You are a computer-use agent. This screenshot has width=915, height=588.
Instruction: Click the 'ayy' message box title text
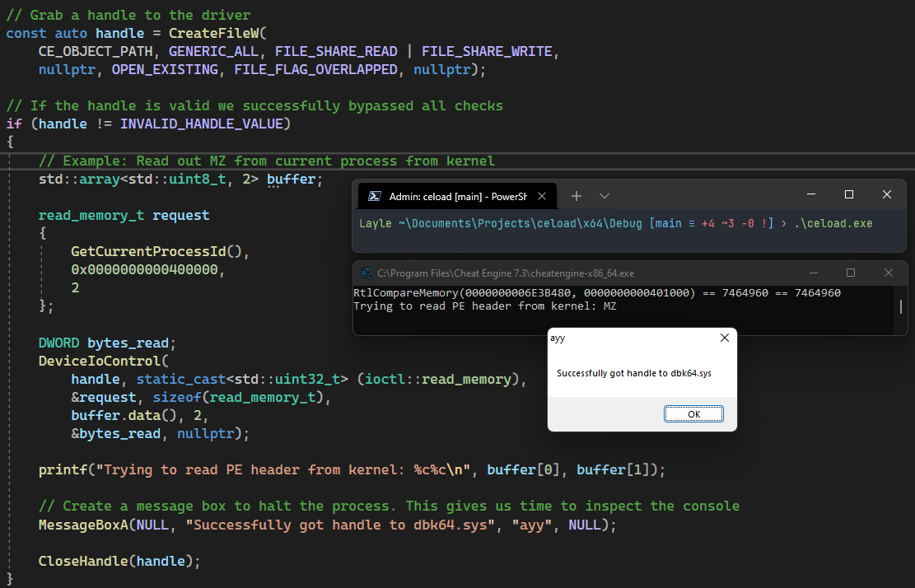pyautogui.click(x=558, y=338)
